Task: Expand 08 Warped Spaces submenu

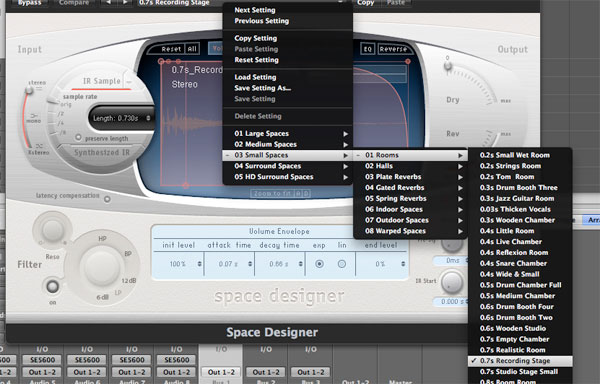Action: pos(410,231)
